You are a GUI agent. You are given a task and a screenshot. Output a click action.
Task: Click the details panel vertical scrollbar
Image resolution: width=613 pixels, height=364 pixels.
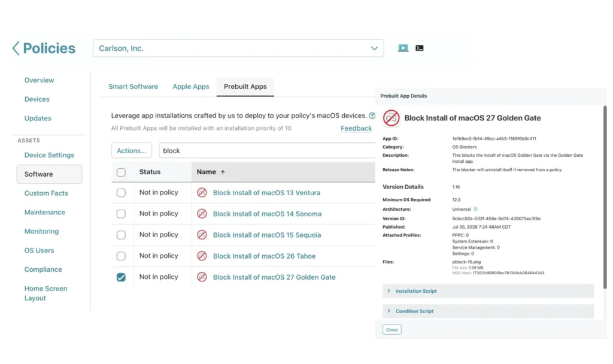tap(605, 197)
